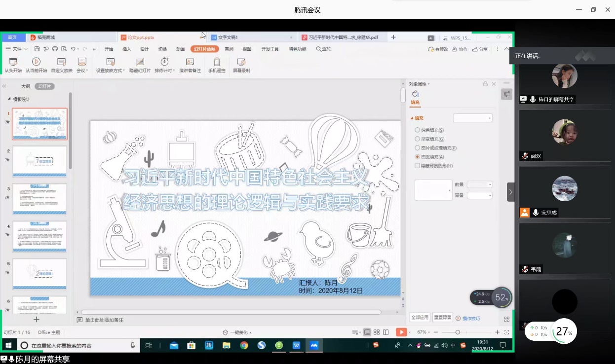Image resolution: width=615 pixels, height=364 pixels.
Task: Open the 前景 foreground color dropdown
Action: click(x=480, y=184)
